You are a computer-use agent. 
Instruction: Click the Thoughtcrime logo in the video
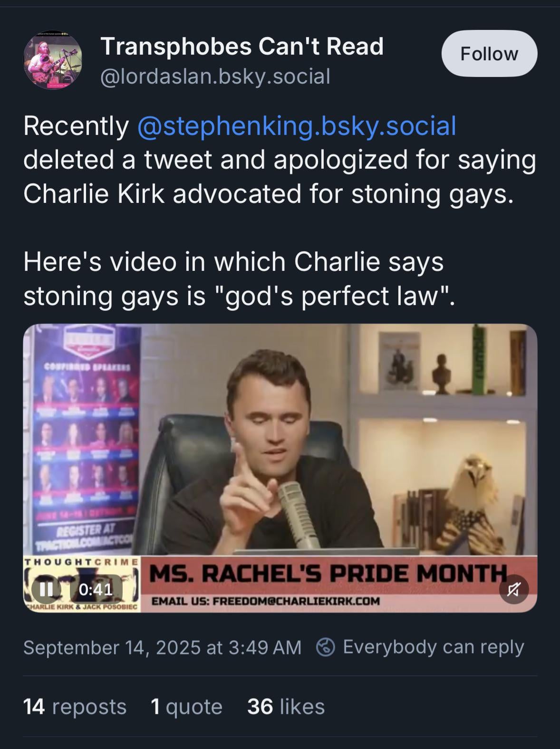[x=82, y=584]
